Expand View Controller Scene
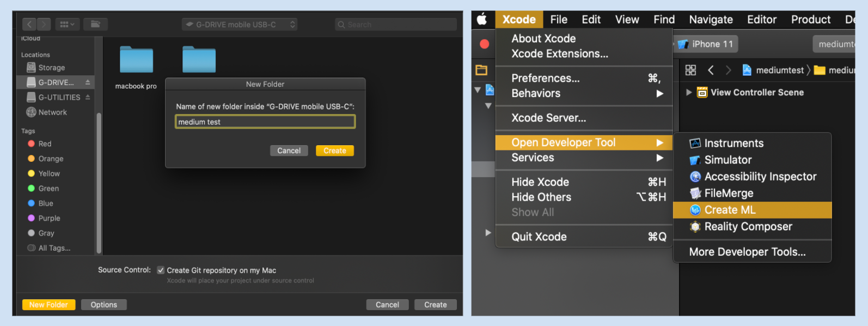The height and width of the screenshot is (326, 868). point(689,92)
